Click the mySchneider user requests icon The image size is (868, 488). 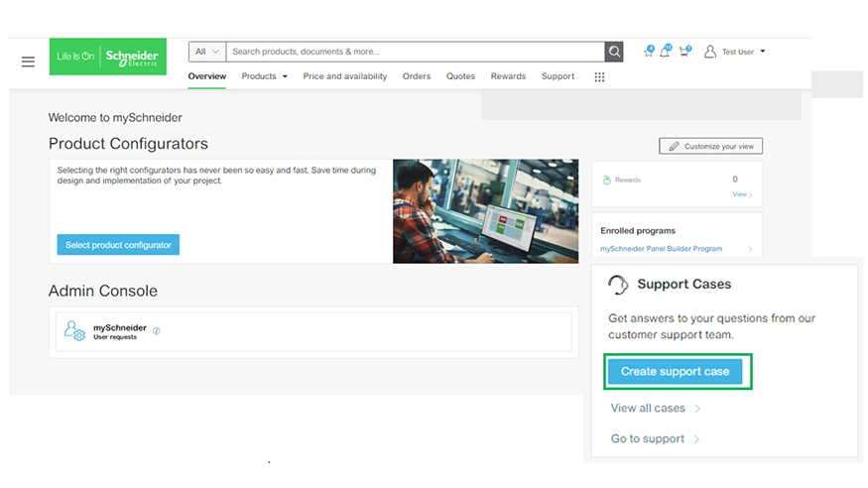(x=74, y=331)
